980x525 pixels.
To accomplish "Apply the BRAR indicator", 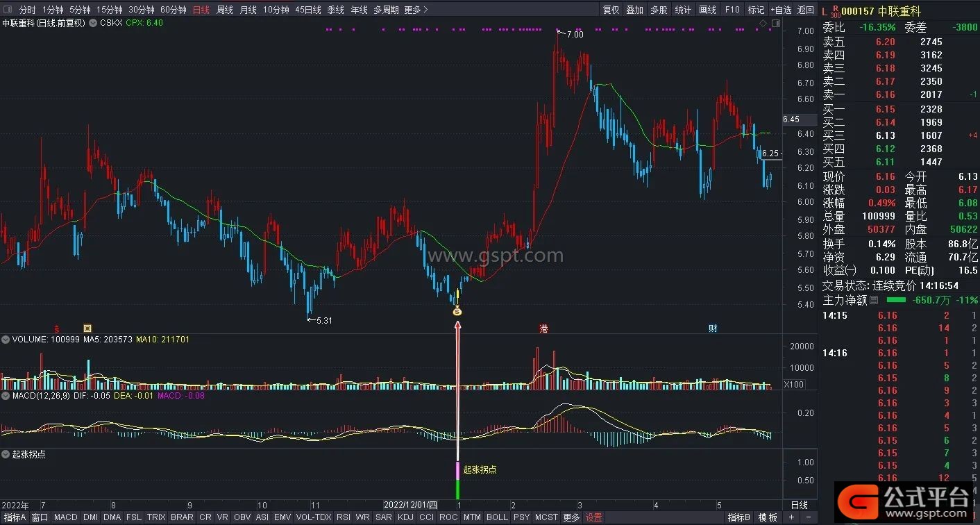I will click(x=182, y=517).
